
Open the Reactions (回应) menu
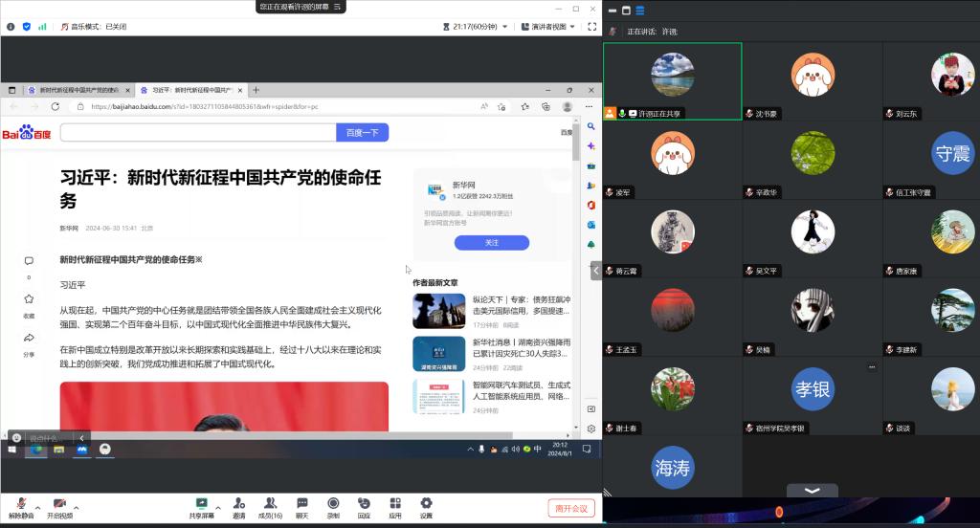tap(364, 507)
